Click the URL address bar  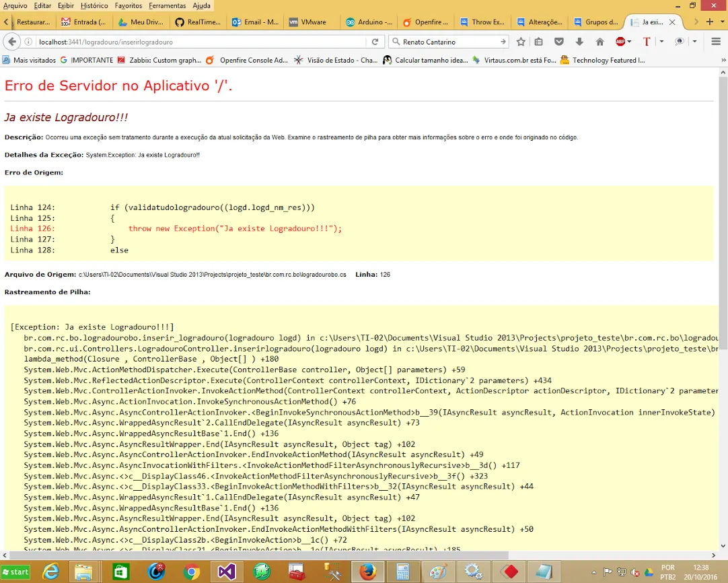(202, 42)
